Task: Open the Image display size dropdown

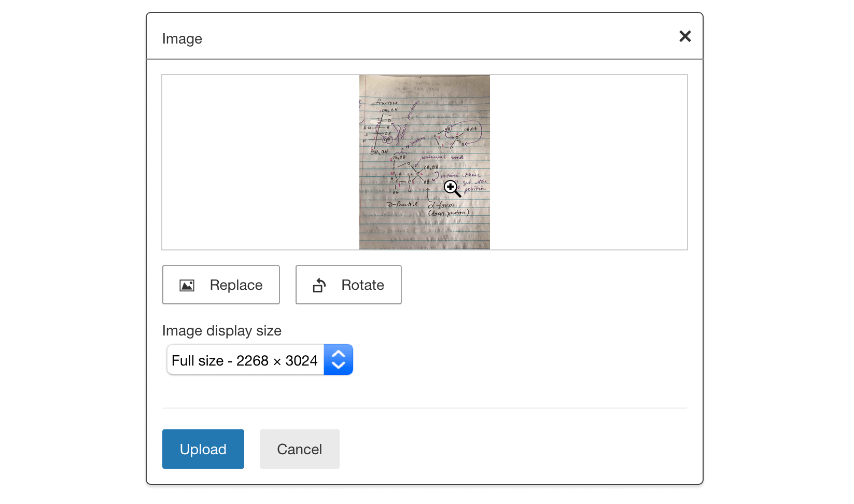Action: pyautogui.click(x=259, y=359)
